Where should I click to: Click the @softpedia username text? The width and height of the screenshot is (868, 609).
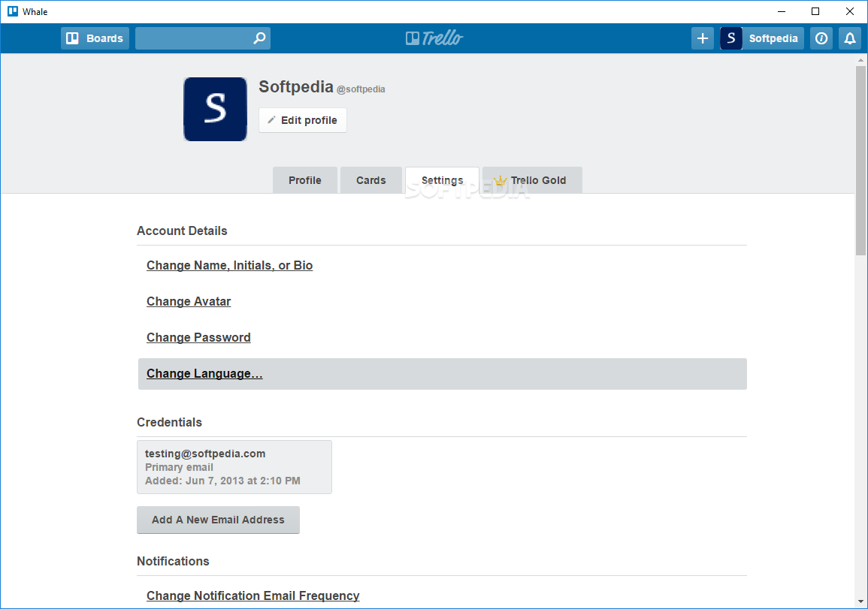(x=361, y=89)
